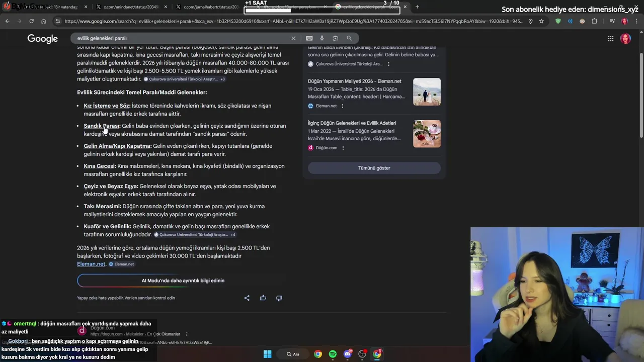Submit search with magnifier icon
644x362 pixels.
(x=349, y=38)
